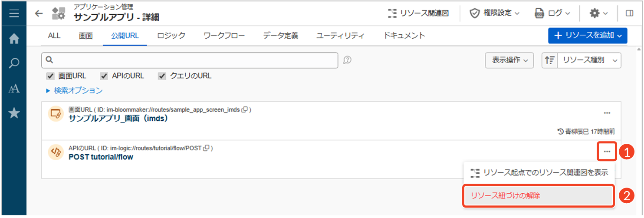Switch to the ロジック tab

click(x=171, y=36)
